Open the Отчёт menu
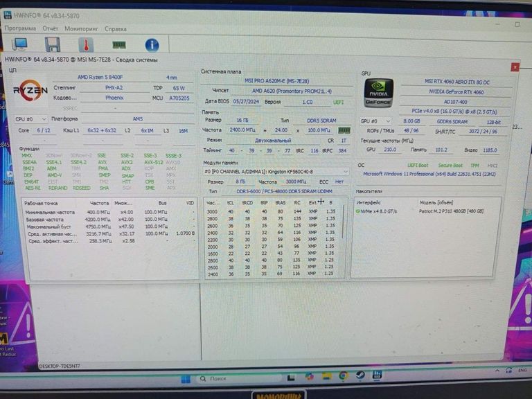The height and width of the screenshot is (399, 532). (x=50, y=29)
